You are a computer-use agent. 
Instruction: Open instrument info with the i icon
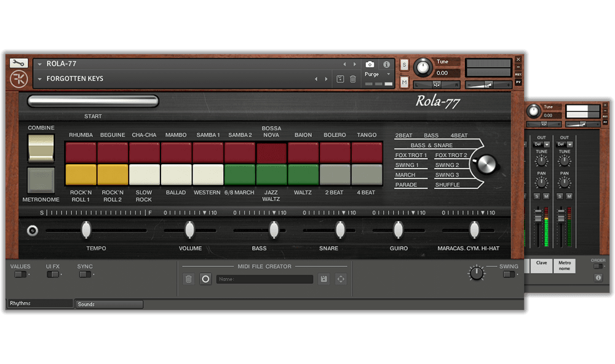(386, 65)
